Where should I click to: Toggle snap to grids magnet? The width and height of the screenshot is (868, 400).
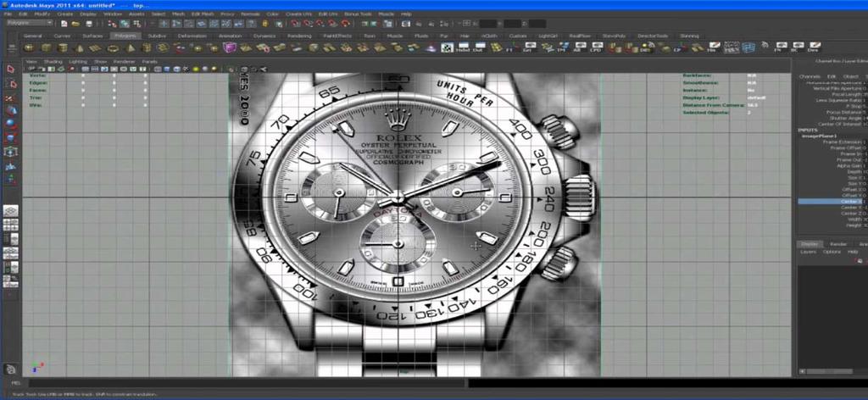296,24
